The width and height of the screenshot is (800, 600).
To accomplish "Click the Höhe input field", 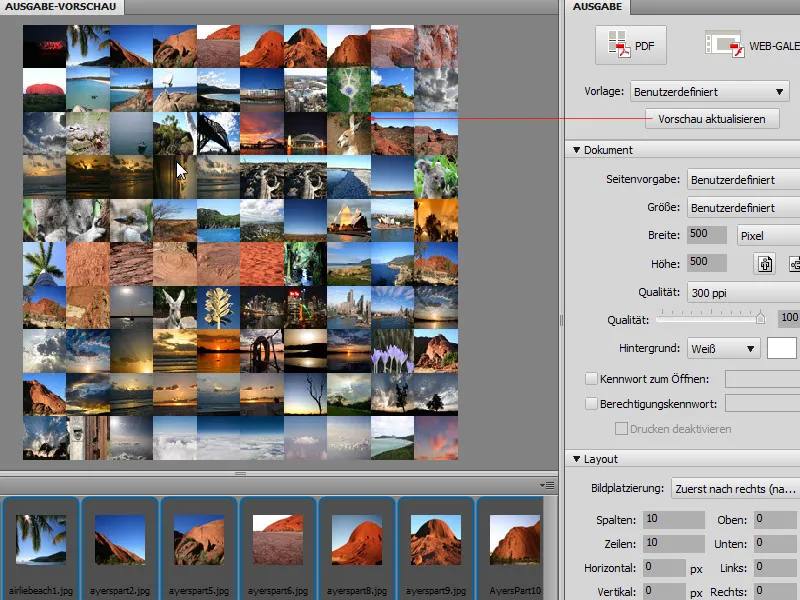I will tap(707, 263).
